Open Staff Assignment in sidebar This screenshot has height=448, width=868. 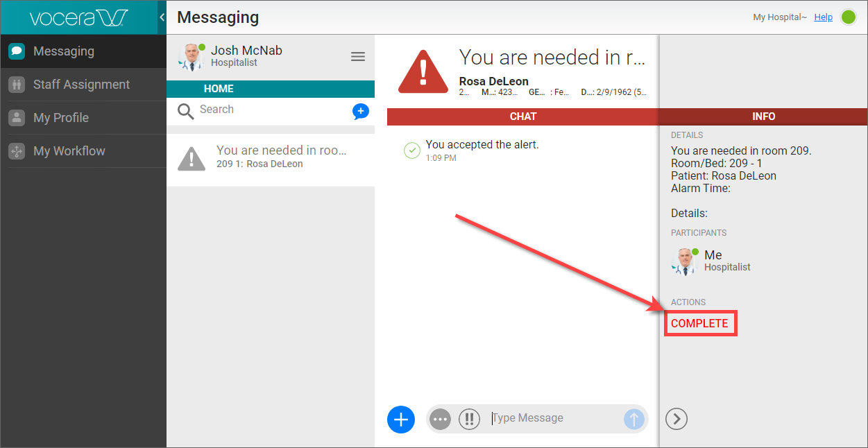pyautogui.click(x=82, y=85)
